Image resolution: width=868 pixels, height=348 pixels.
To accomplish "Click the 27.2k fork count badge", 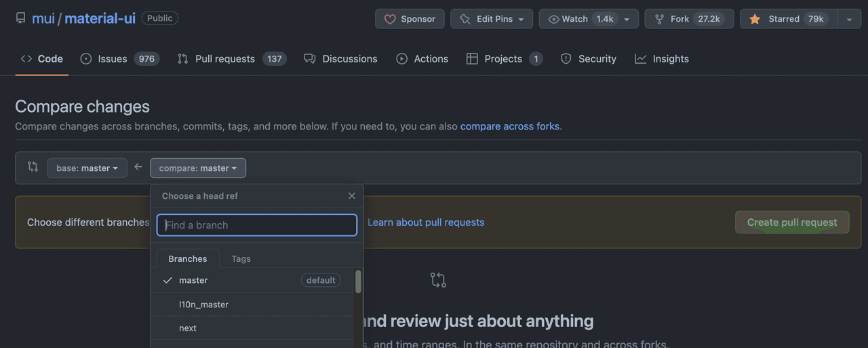I will [x=709, y=19].
